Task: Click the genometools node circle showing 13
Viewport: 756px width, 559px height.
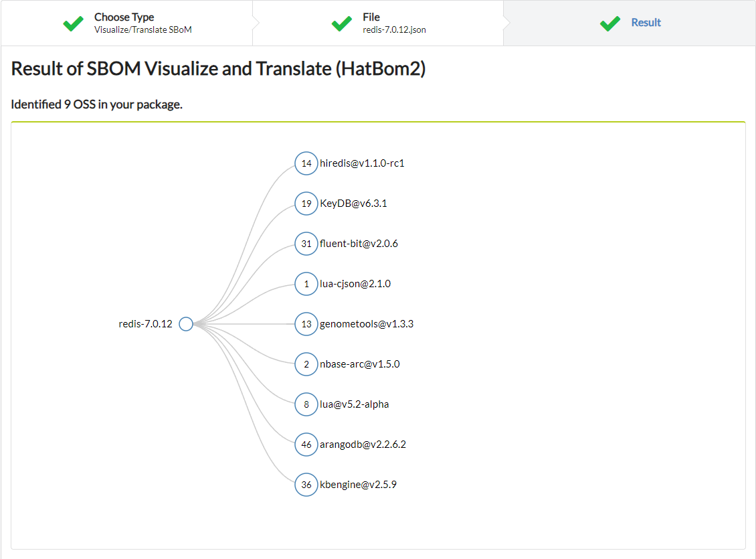Action: point(306,324)
